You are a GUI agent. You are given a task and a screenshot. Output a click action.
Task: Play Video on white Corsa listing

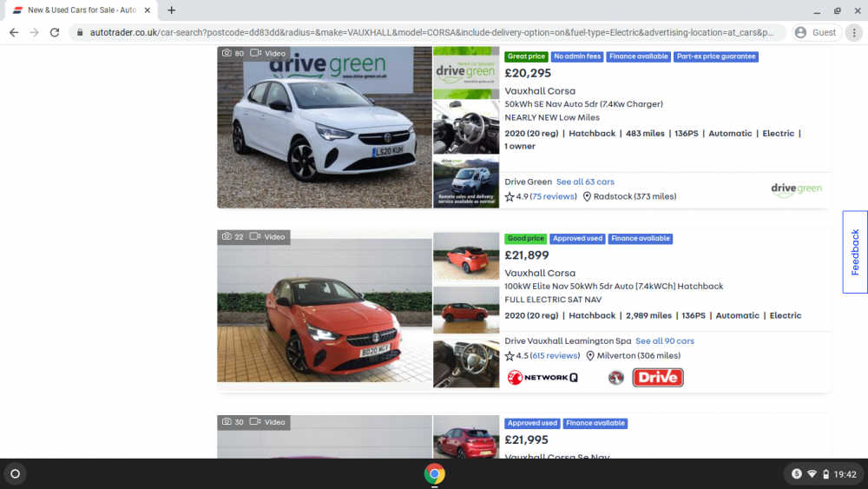[268, 53]
